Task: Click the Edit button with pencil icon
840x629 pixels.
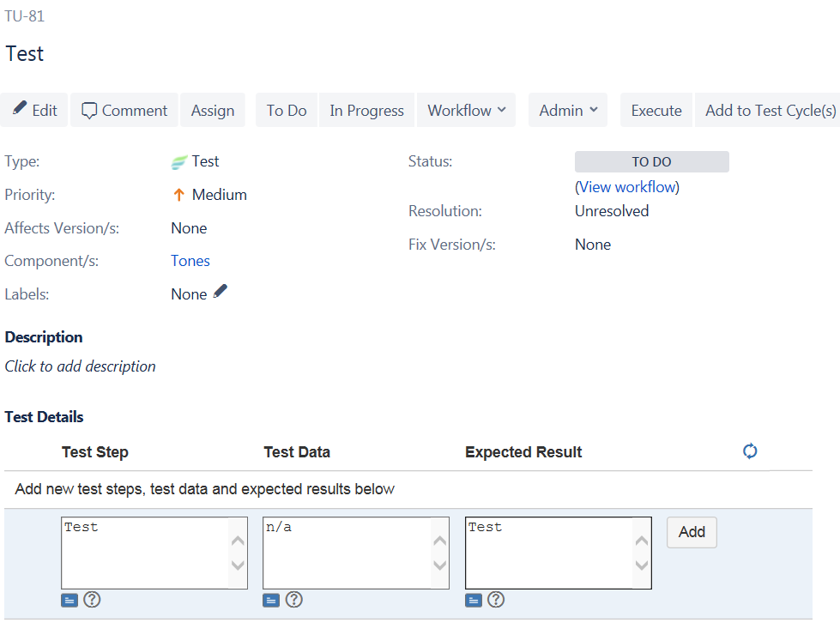Action: (x=34, y=110)
